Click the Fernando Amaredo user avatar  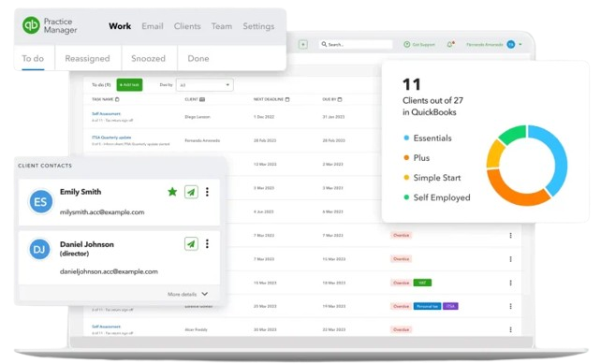pyautogui.click(x=510, y=44)
